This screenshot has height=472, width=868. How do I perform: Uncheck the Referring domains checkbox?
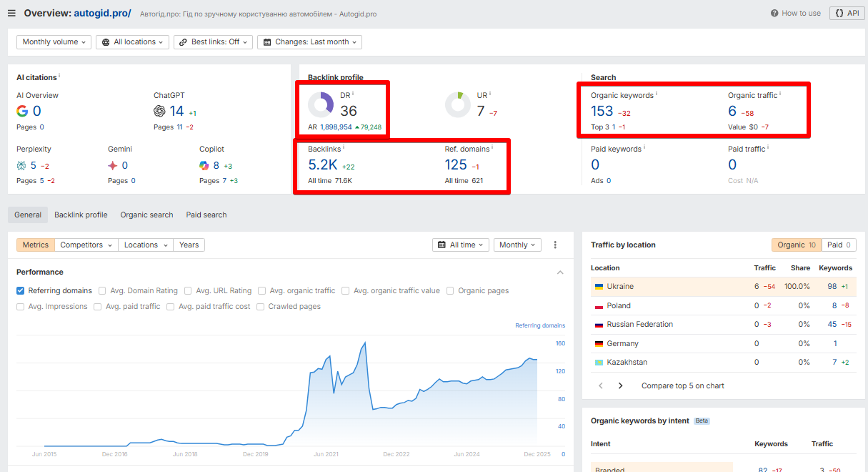[21, 290]
